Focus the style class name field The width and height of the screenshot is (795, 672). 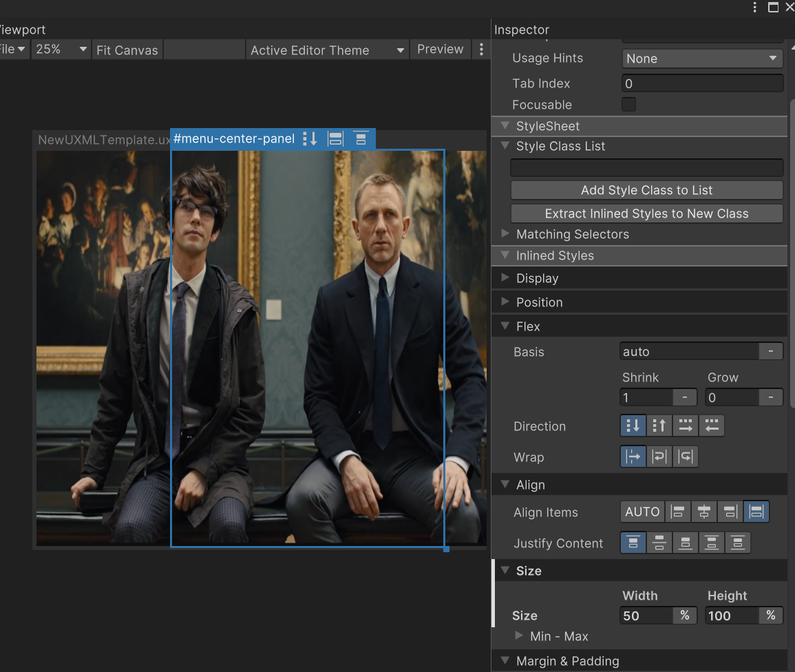click(x=646, y=167)
